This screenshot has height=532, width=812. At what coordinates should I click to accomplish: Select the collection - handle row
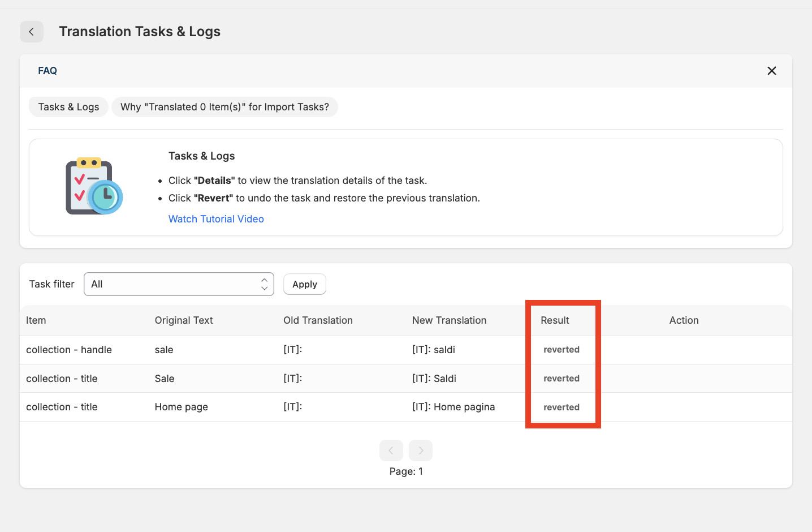point(69,350)
